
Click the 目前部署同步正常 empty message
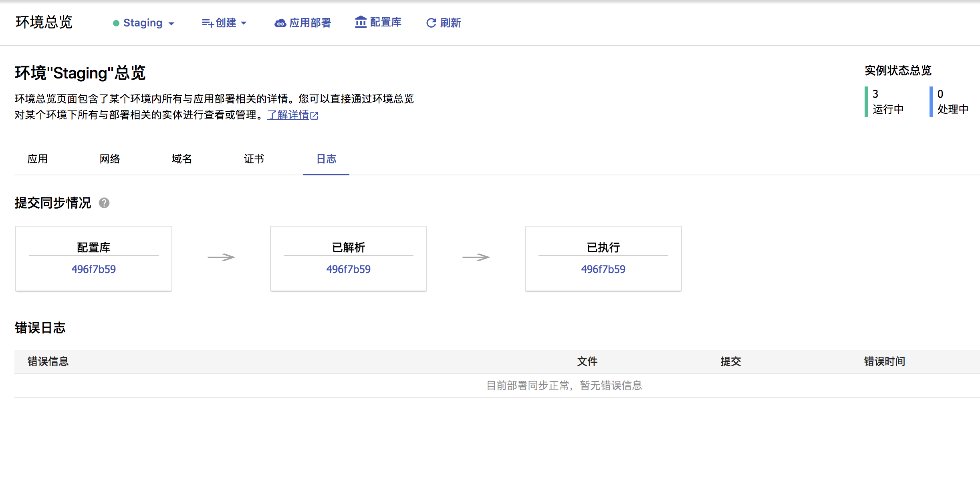click(x=564, y=386)
